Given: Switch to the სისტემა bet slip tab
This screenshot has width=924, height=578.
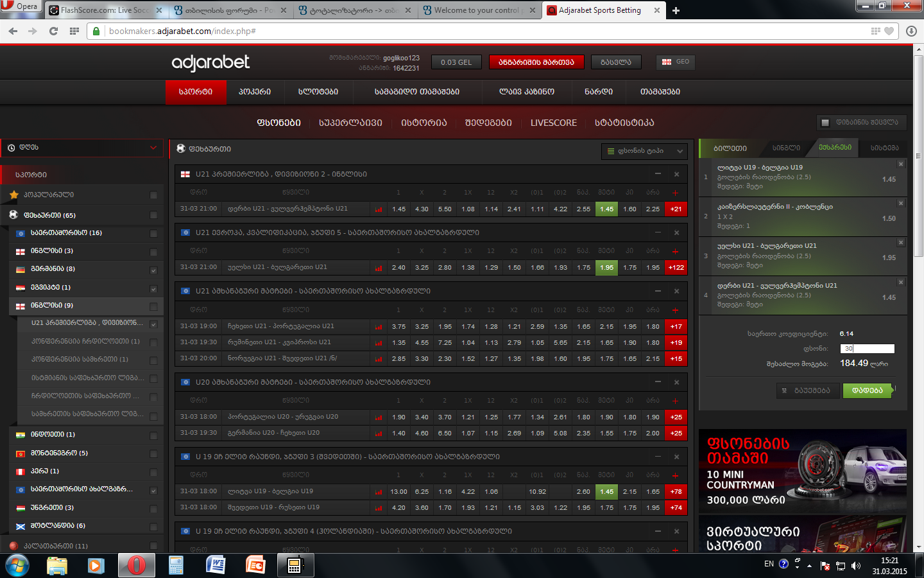Looking at the screenshot, I should [884, 148].
